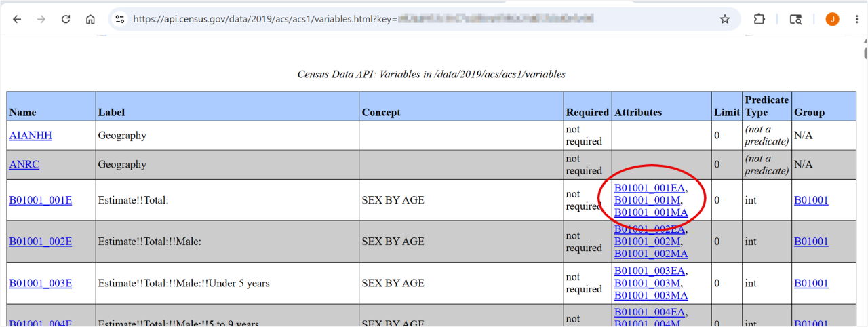Click the Predicate Type column header

pos(767,106)
